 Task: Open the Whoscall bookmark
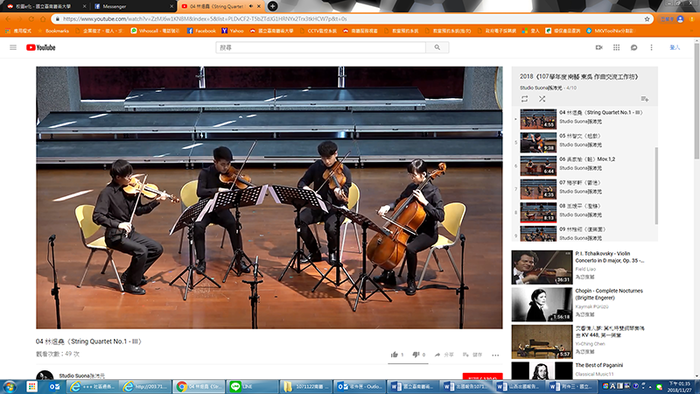click(x=155, y=31)
